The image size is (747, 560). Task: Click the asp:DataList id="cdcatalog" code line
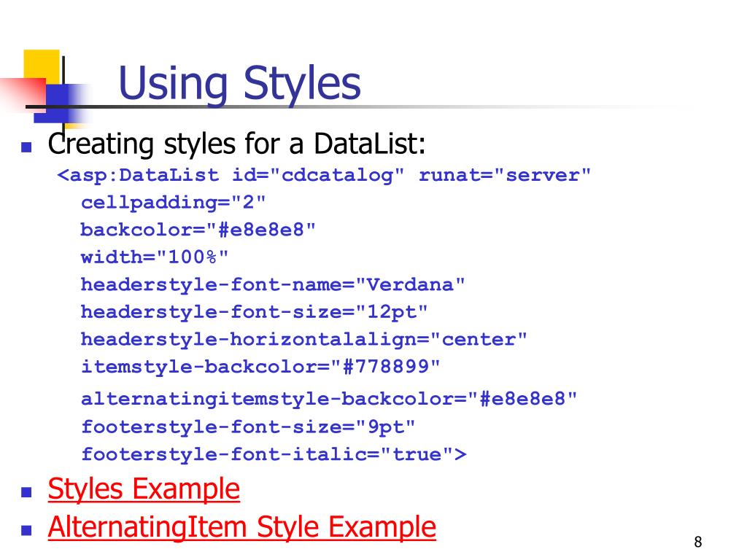324,175
